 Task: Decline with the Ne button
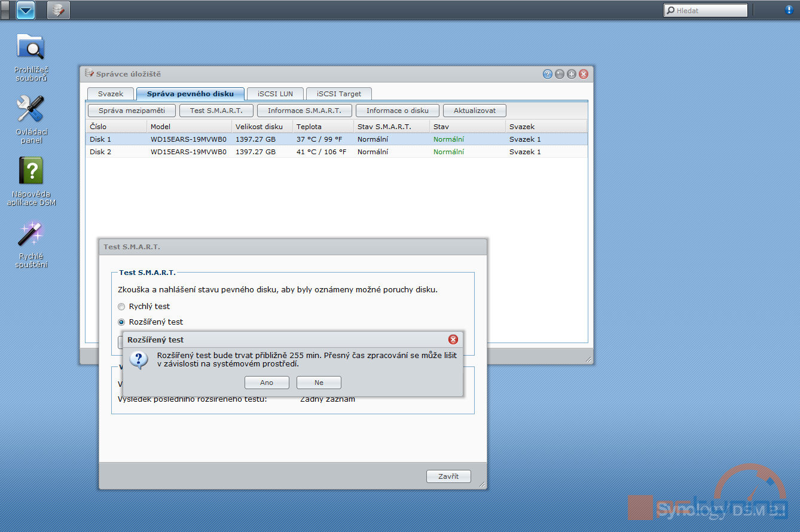pos(319,383)
